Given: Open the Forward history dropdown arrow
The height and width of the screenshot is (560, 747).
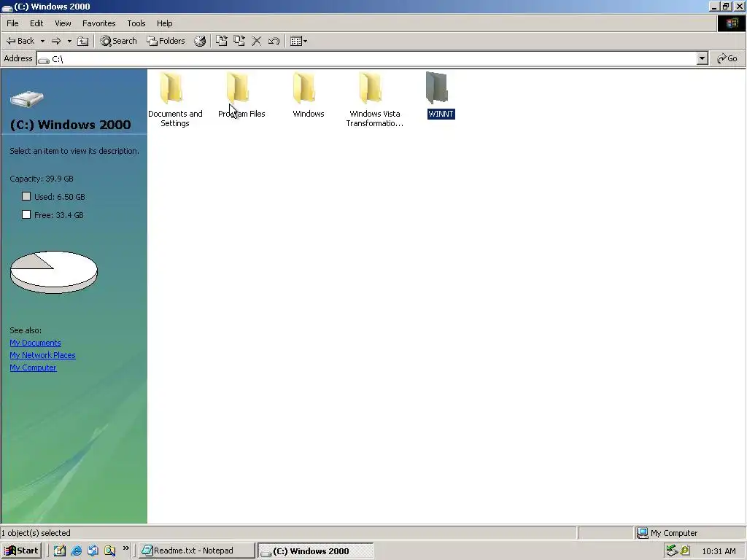Looking at the screenshot, I should point(69,41).
